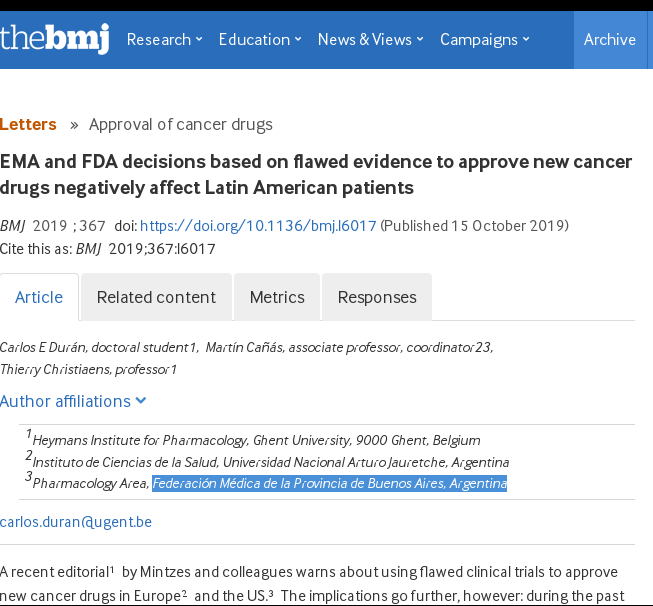
Task: Click the Campaigns chevron arrow
Action: 526,40
